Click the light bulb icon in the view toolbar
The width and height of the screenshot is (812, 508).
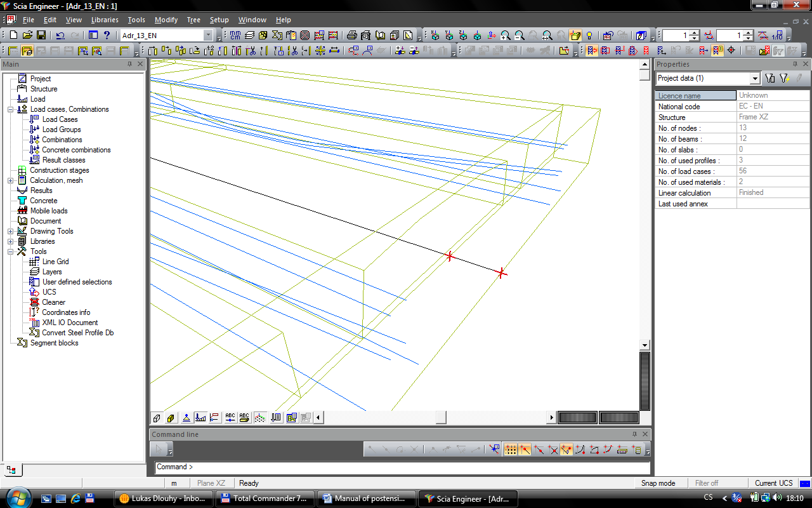tap(589, 36)
